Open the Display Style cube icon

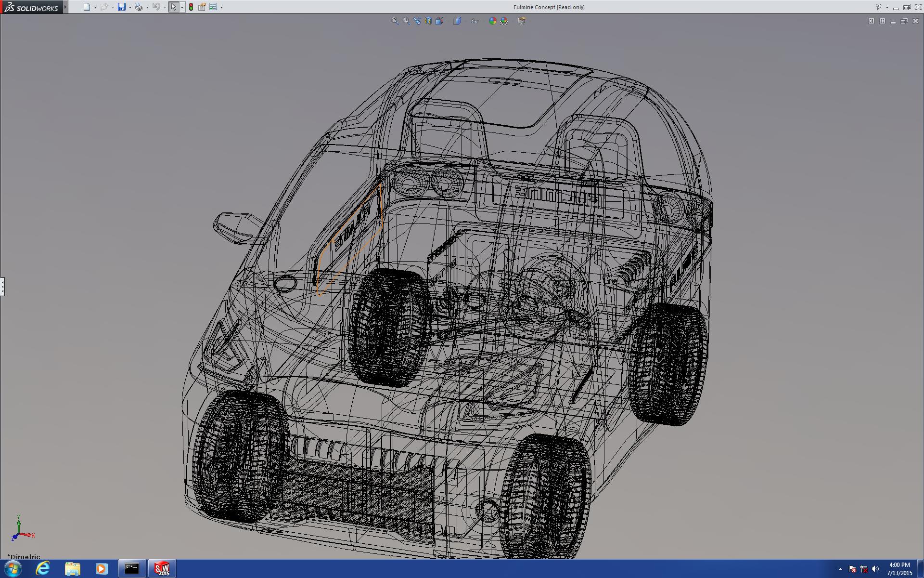(x=457, y=21)
